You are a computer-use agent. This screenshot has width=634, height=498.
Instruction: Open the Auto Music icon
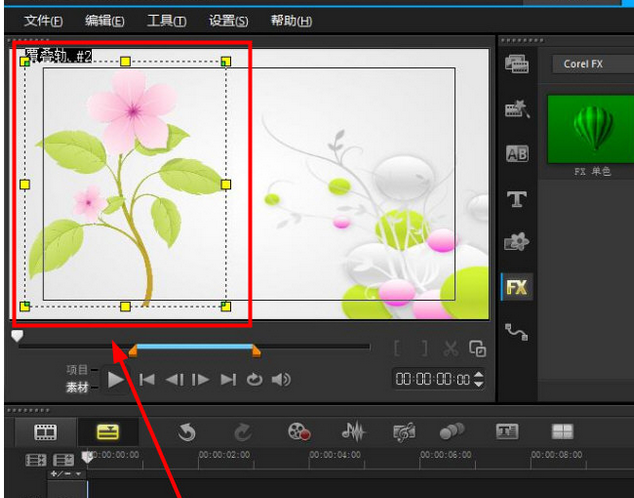tap(404, 432)
